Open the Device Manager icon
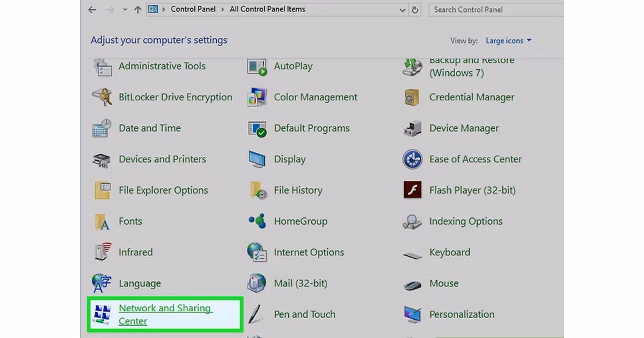 click(412, 128)
